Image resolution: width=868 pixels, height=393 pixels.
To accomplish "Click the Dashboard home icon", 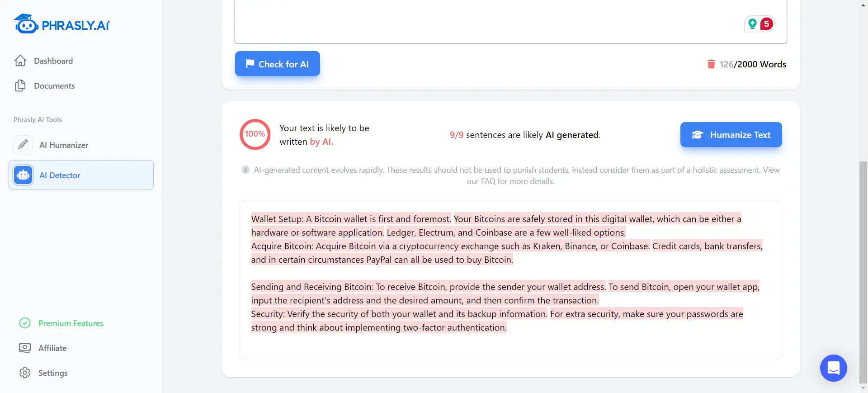I will [x=20, y=61].
